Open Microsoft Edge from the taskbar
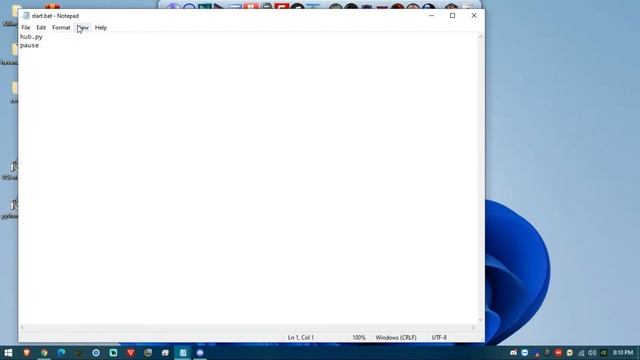 point(61,353)
